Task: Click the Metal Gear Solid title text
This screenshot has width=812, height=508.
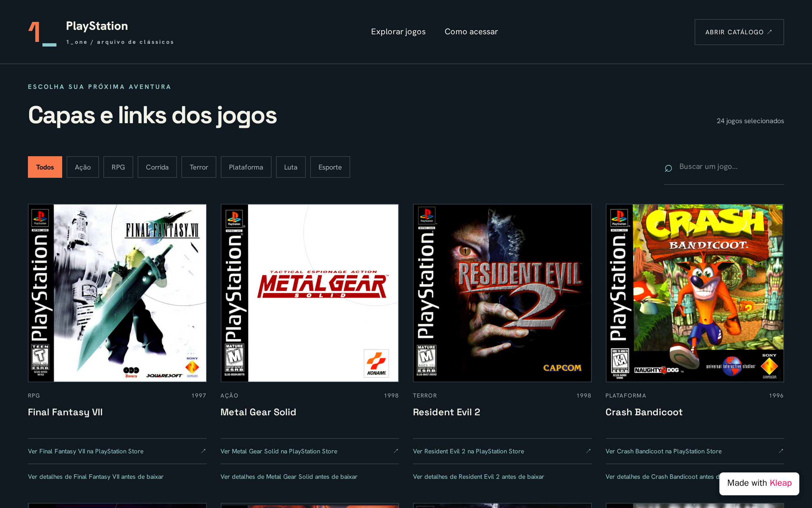Action: click(x=259, y=412)
